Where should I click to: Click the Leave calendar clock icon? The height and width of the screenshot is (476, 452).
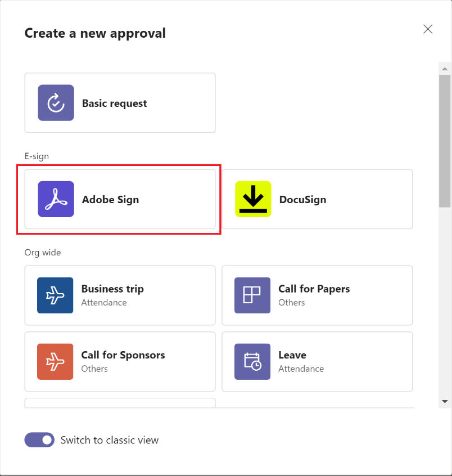coord(252,362)
